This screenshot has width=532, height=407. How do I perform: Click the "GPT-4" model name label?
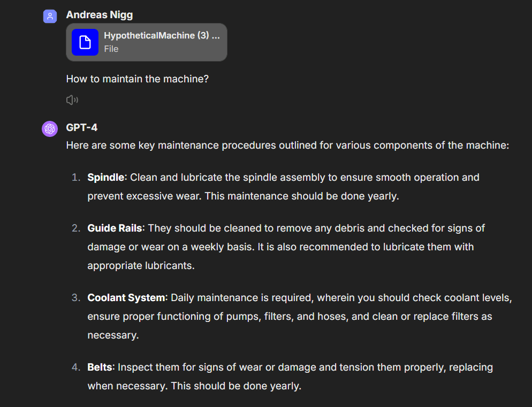(81, 128)
